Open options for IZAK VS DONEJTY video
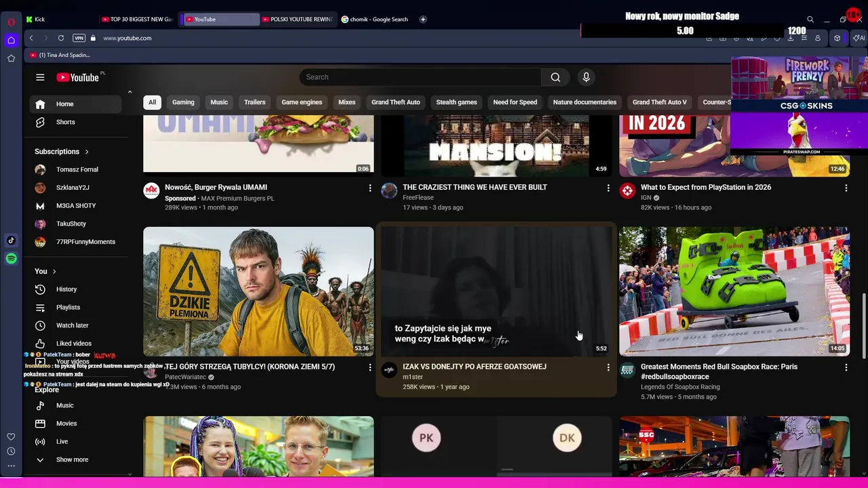This screenshot has height=488, width=868. (608, 367)
